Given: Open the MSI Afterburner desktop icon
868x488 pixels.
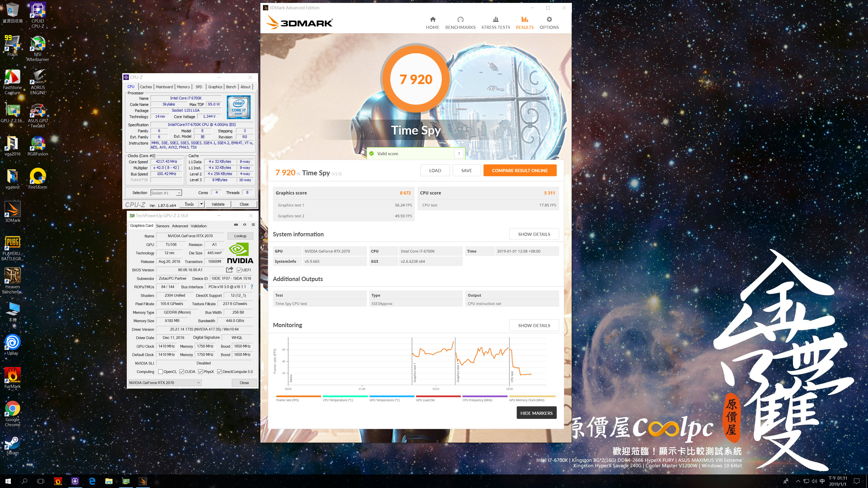Looking at the screenshot, I should pos(38,48).
